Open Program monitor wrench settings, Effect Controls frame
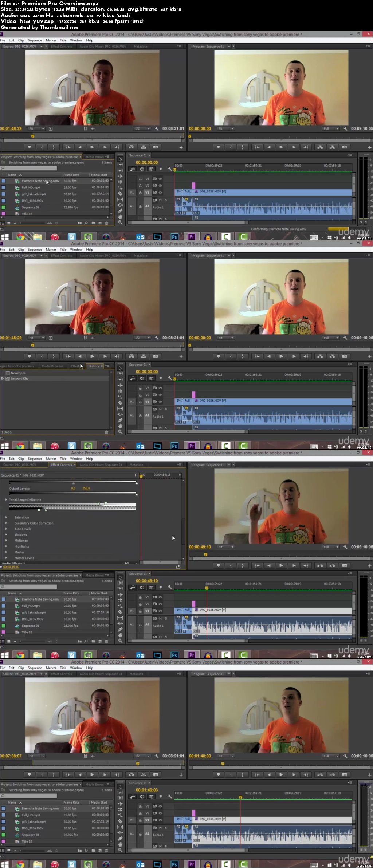373x868 pixels. (x=345, y=547)
